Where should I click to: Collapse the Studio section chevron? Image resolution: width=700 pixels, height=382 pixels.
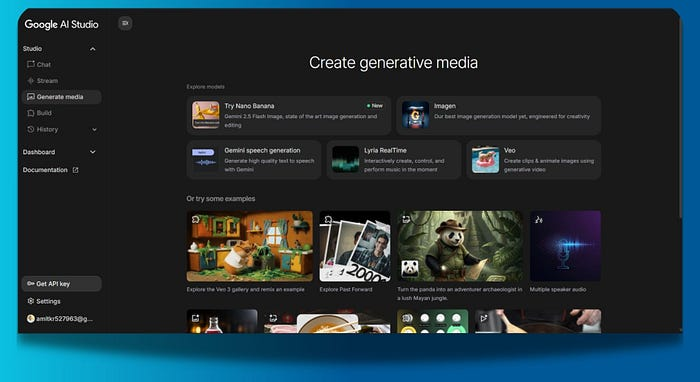[x=93, y=49]
